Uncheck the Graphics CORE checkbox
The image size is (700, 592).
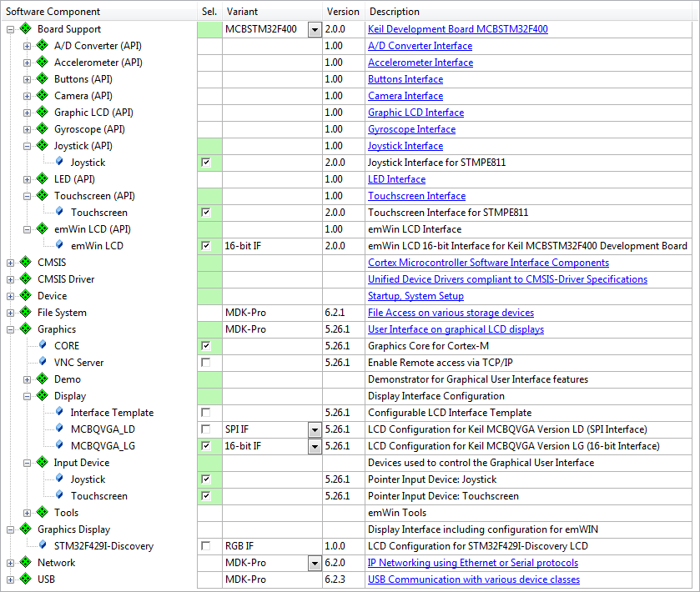tap(206, 346)
